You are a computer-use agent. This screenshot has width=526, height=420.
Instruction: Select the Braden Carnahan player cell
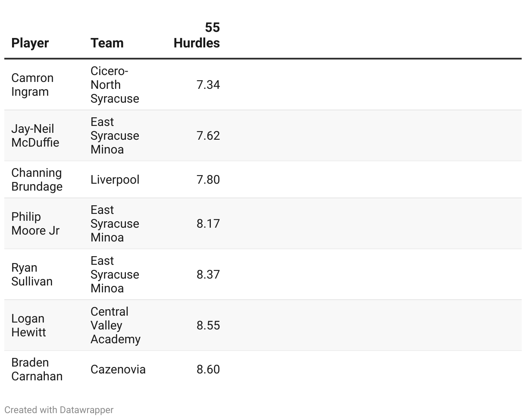point(37,370)
